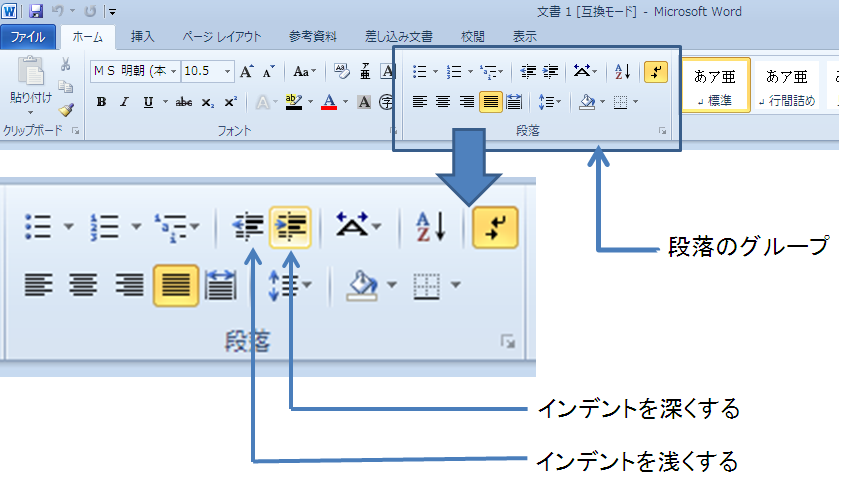This screenshot has width=854, height=489.
Task: Click the bullets list icon in the Word ribbon
Action: coord(419,71)
